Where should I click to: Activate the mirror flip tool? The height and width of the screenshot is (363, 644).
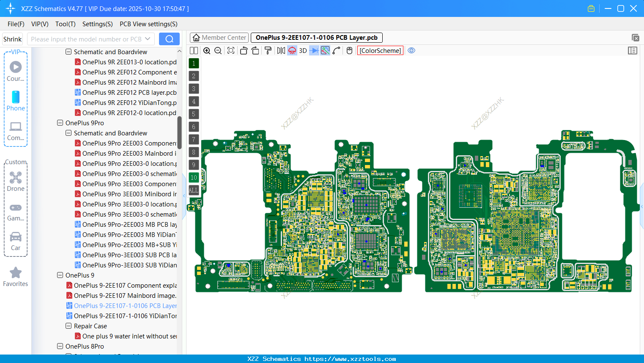coord(280,50)
